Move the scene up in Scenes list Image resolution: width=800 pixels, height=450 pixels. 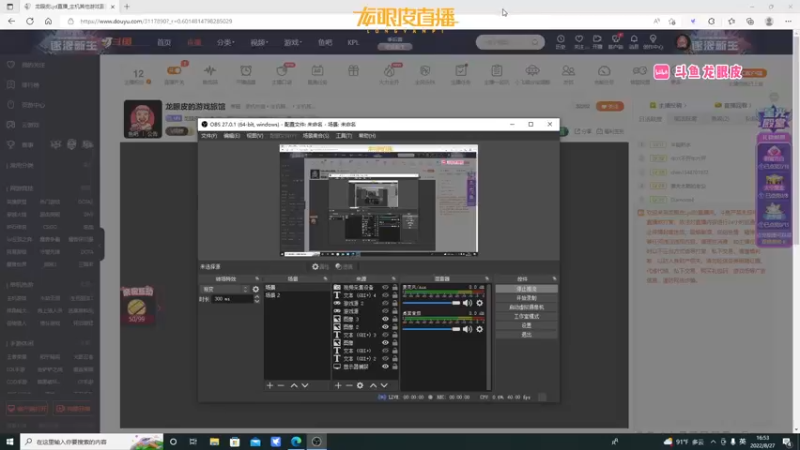(x=294, y=386)
